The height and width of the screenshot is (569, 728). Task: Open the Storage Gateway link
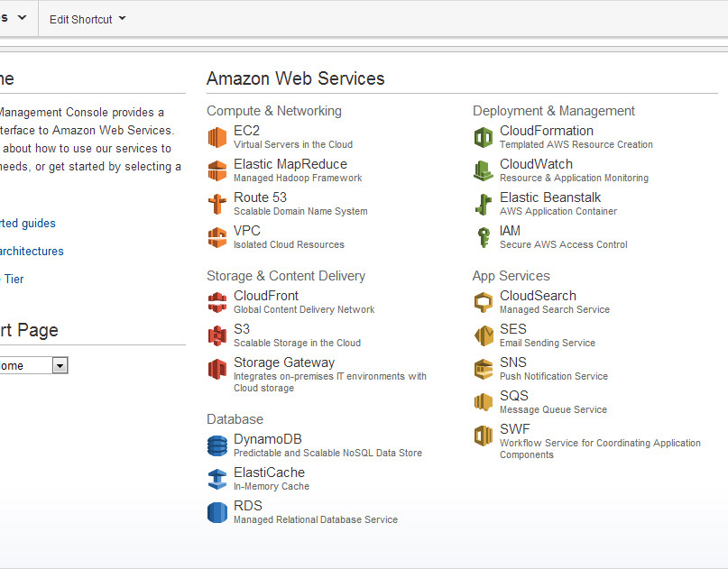(283, 363)
